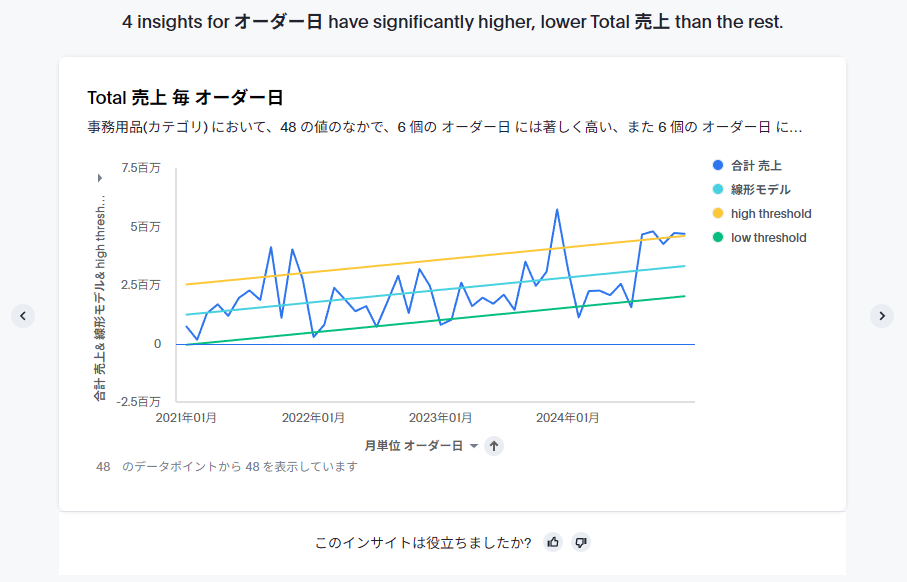Go to the previous insight card

23,315
